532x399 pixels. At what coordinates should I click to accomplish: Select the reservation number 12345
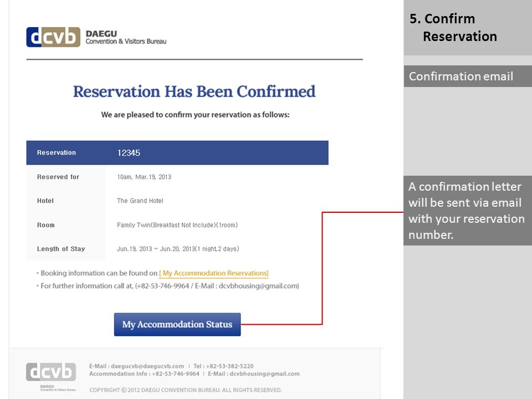point(129,153)
